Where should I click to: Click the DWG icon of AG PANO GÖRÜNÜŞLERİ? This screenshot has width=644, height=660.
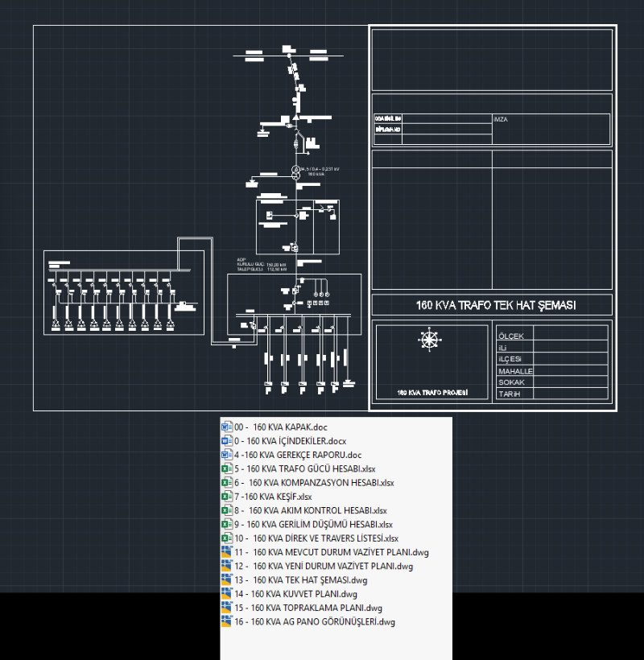pos(226,621)
